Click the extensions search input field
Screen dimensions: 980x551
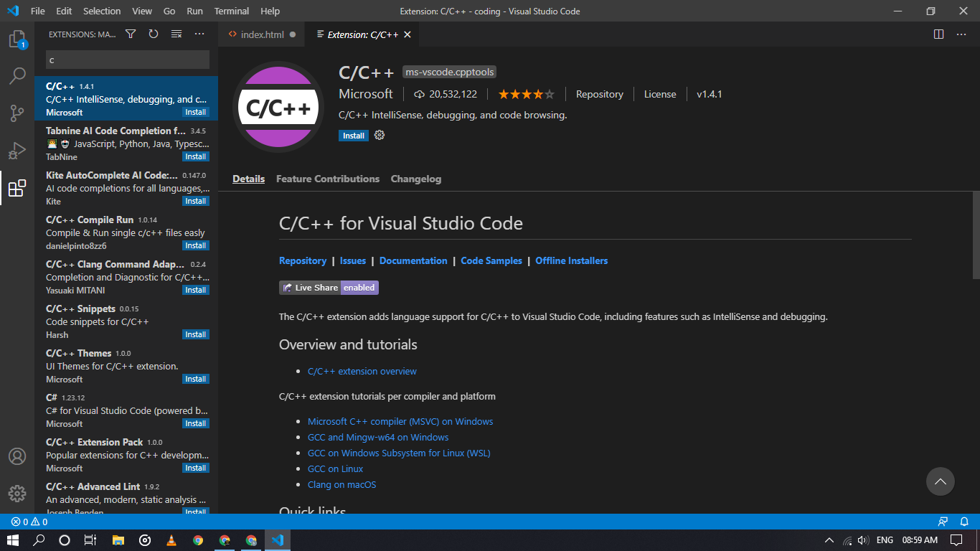(x=128, y=60)
